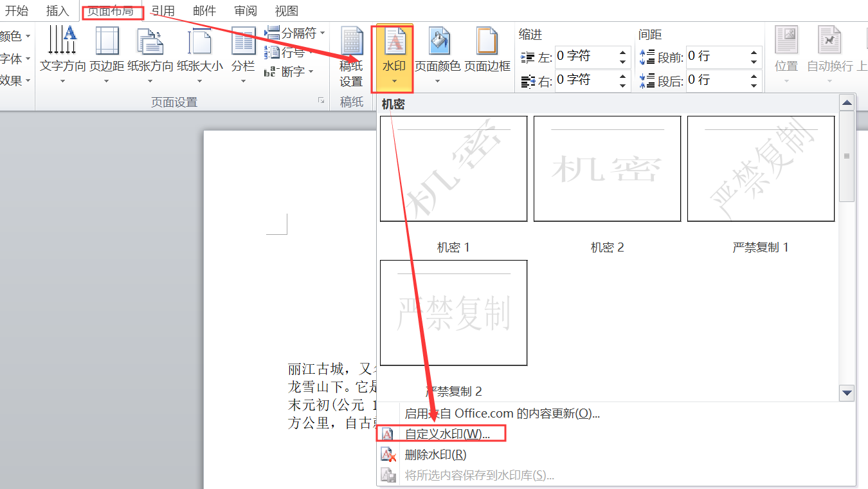This screenshot has width=868, height=489.
Task: Open the Page Color (页面颜色) icon
Action: pyautogui.click(x=437, y=55)
